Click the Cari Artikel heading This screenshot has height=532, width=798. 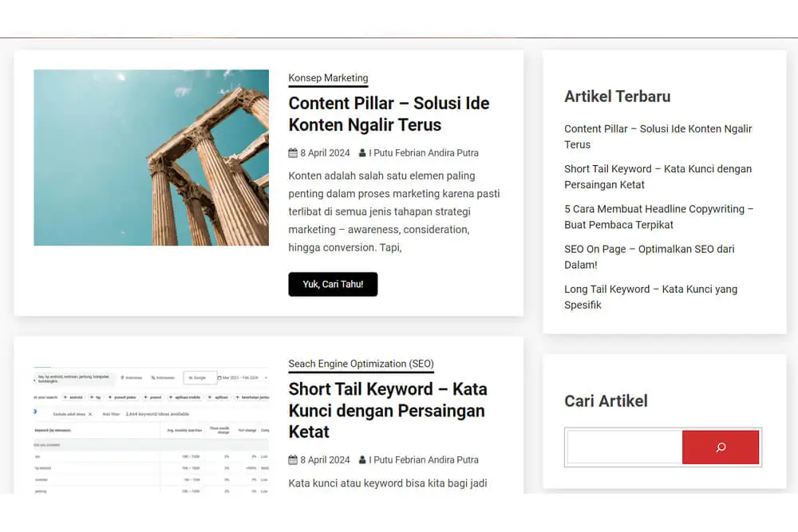tap(606, 400)
